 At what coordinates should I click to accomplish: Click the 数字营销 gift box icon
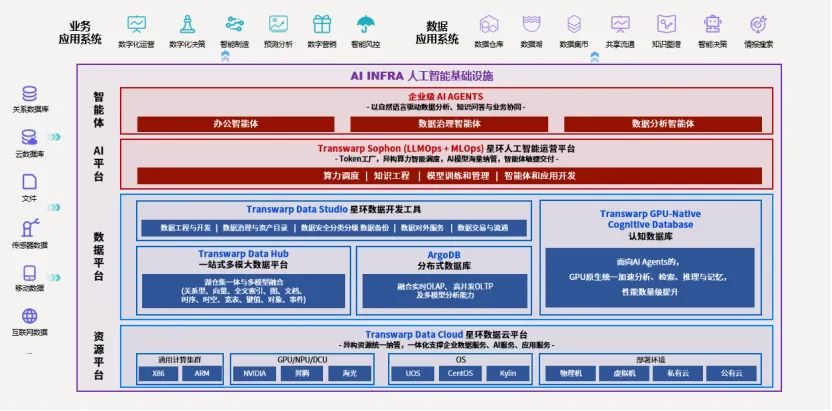(322, 24)
